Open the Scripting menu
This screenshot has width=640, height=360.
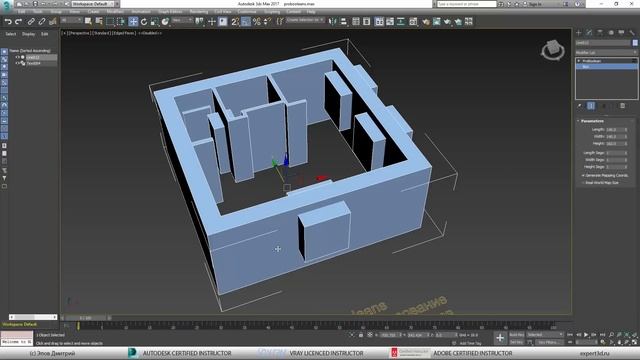click(x=272, y=12)
